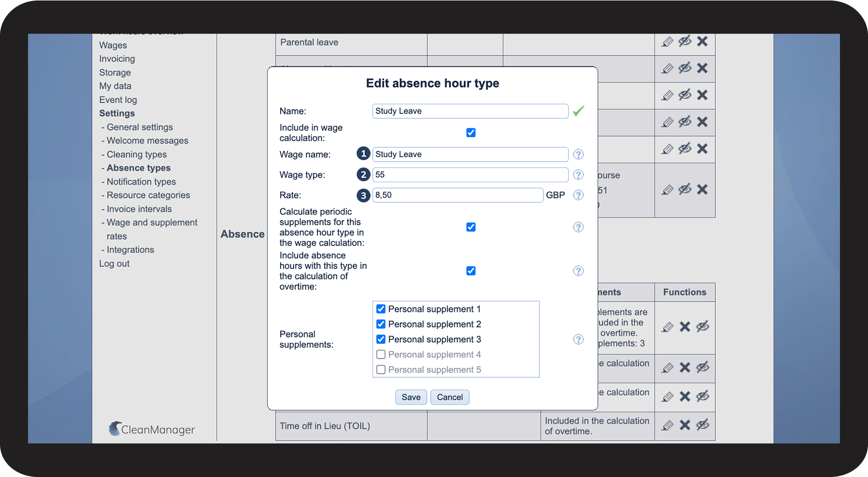Click the help icon next to Wage name
This screenshot has height=477, width=868.
(578, 154)
